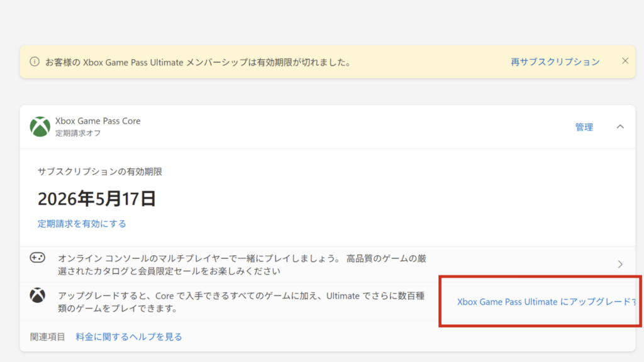Click the 再サブスクリプション link
The width and height of the screenshot is (644, 362).
coord(555,62)
